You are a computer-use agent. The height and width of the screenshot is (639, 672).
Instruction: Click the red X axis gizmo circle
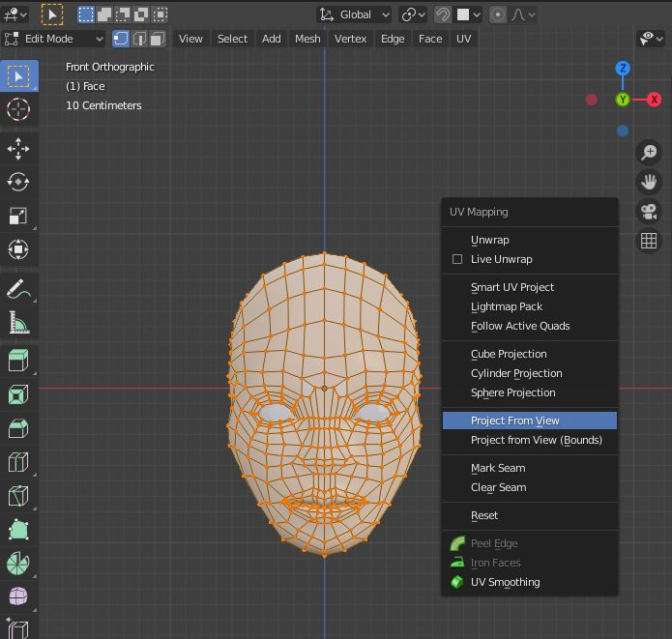click(655, 100)
